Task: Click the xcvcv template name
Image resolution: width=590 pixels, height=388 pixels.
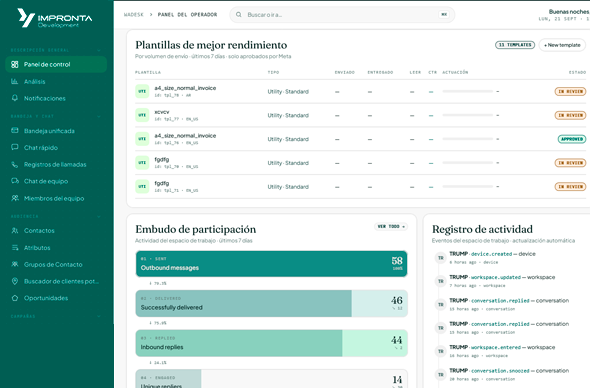Action: coord(162,112)
